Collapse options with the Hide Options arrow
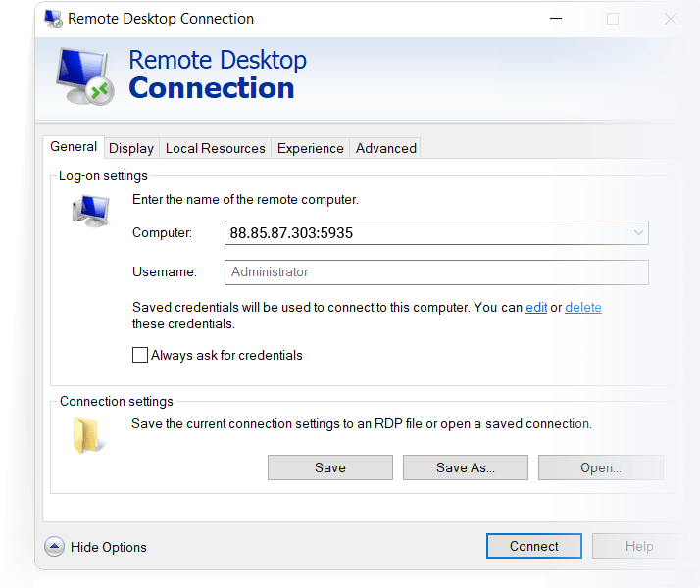 [55, 547]
